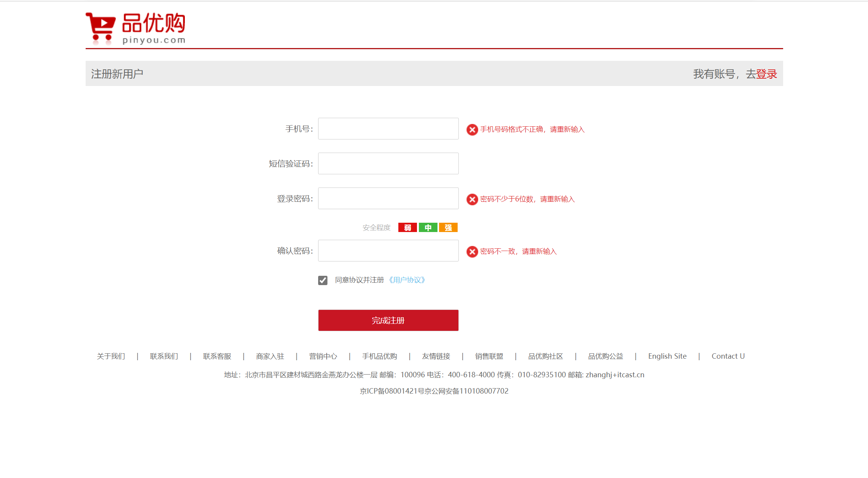The width and height of the screenshot is (868, 478).
Task: Open 品优购社区 community footer link
Action: (x=546, y=356)
